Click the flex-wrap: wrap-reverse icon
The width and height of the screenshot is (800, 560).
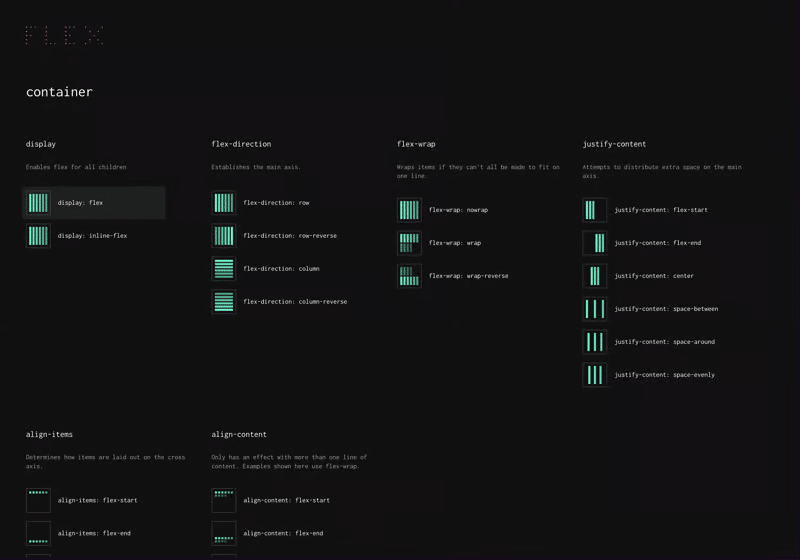[x=409, y=276]
